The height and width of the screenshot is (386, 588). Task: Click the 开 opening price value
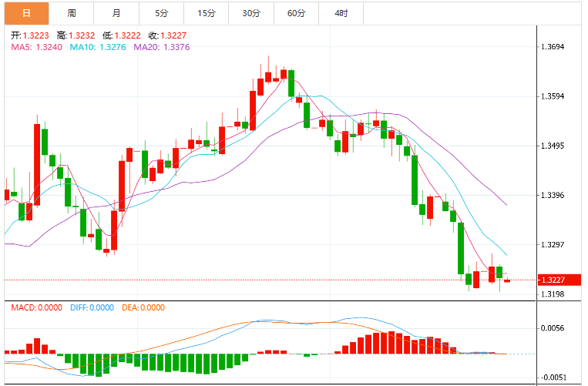point(36,35)
